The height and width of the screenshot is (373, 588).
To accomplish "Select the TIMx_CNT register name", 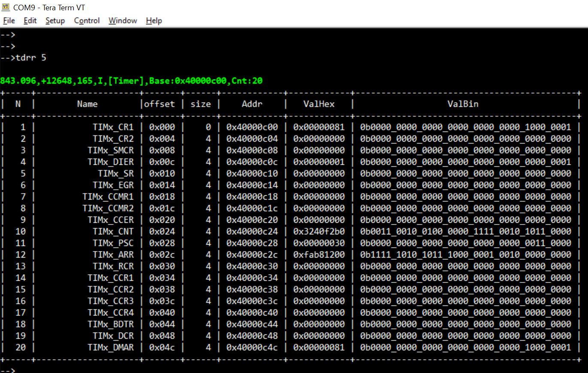I will 113,231.
